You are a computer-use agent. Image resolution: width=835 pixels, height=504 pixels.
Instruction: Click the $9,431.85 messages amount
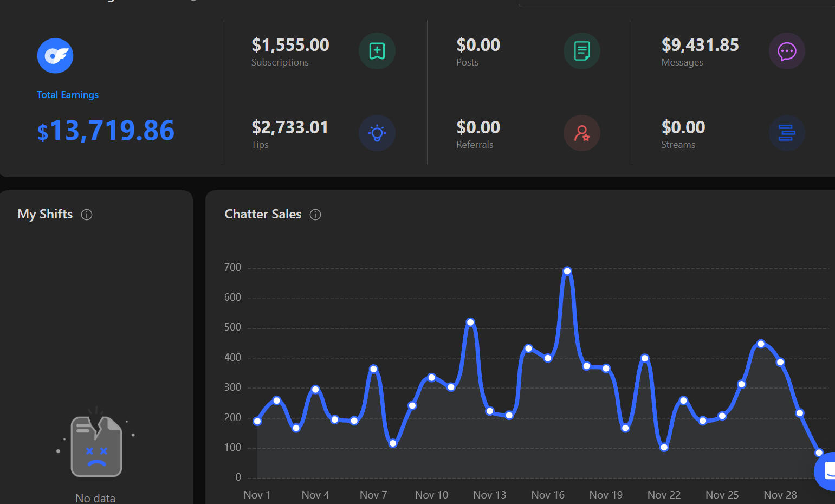pyautogui.click(x=700, y=45)
